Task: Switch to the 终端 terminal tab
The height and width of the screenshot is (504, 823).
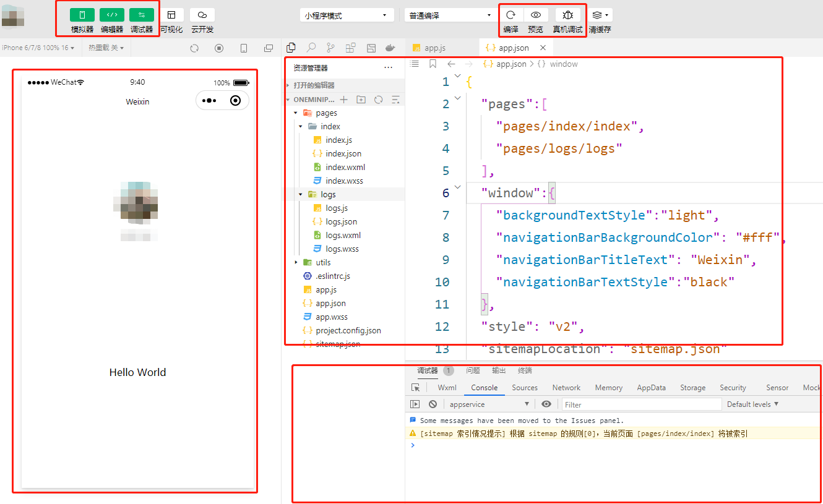Action: (525, 370)
